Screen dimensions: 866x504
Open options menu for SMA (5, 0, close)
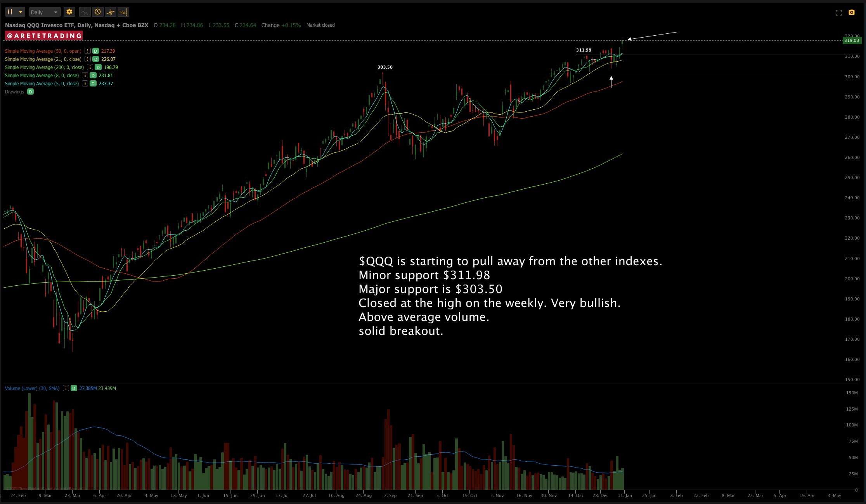click(x=85, y=83)
